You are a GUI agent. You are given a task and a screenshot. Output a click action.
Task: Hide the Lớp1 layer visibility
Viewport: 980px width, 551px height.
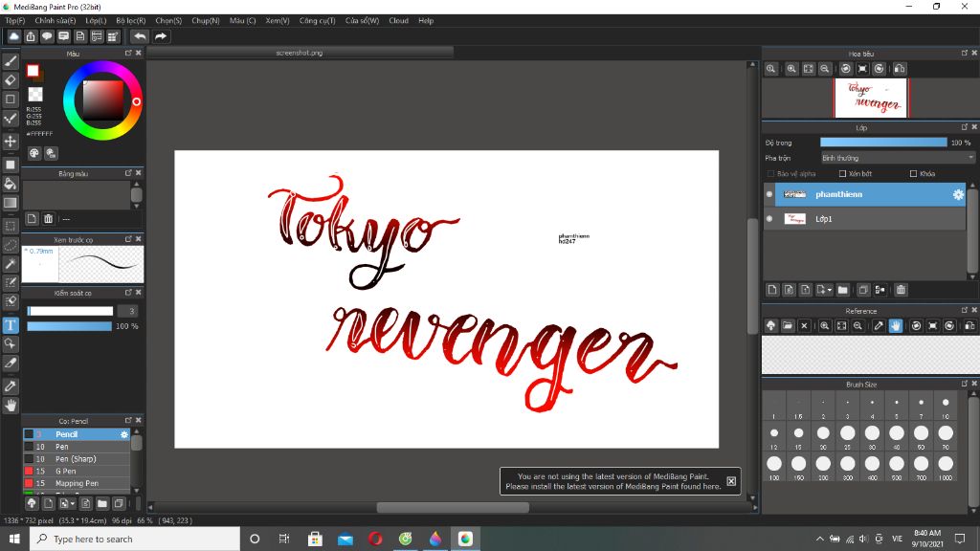[769, 219]
